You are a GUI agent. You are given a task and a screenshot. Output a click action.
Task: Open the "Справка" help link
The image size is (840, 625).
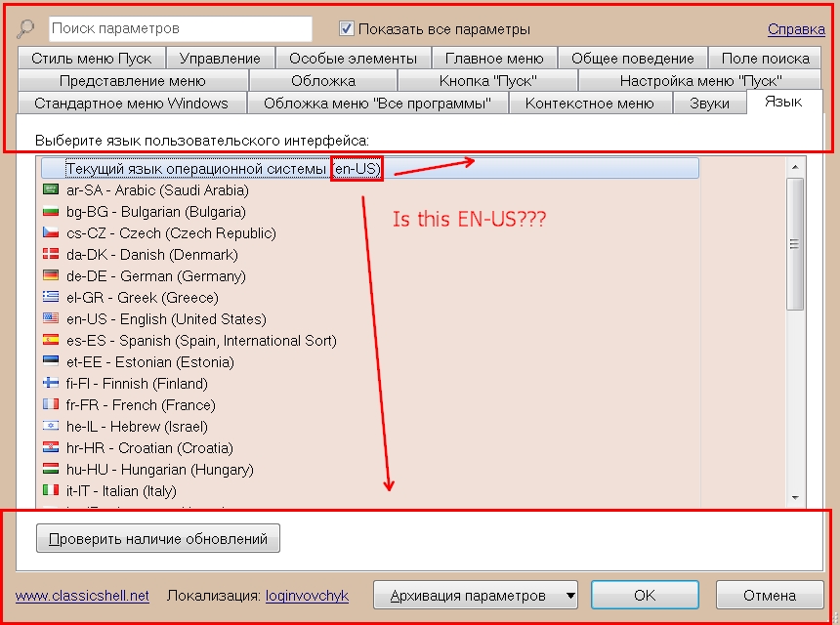pos(796,29)
